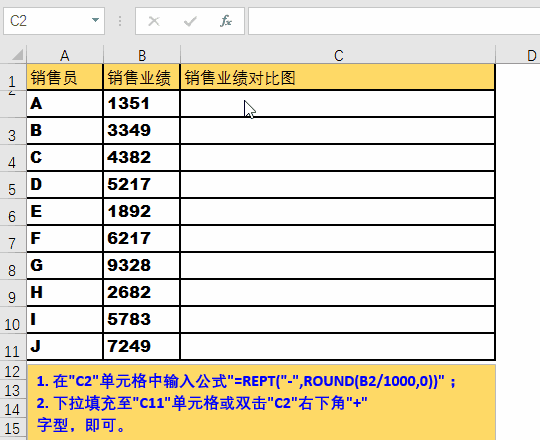Click inside the Name Box showing C2

click(x=47, y=21)
